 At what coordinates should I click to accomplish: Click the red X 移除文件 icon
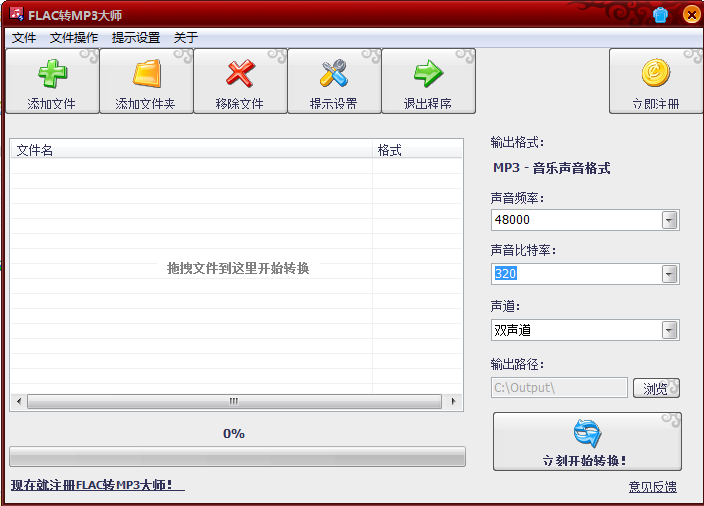[240, 74]
